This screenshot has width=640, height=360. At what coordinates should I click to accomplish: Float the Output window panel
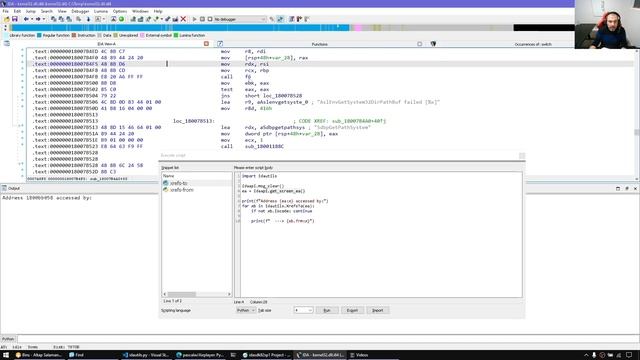627,188
